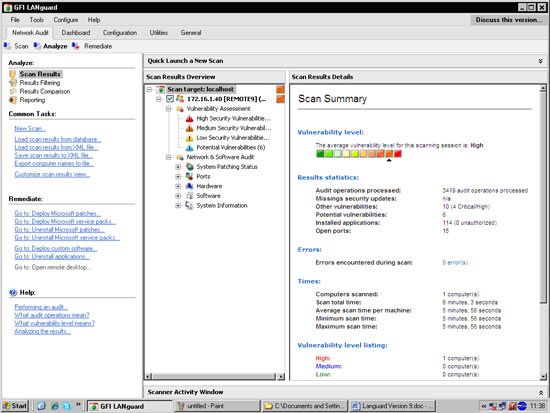Click the Scan Results folder icon
This screenshot has width=550, height=413.
pos(13,74)
